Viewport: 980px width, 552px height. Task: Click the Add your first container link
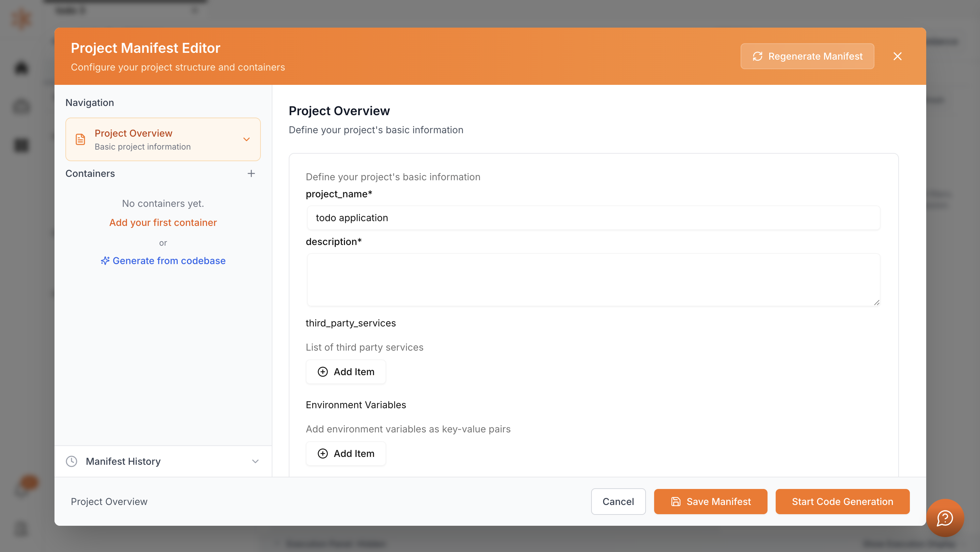163,223
